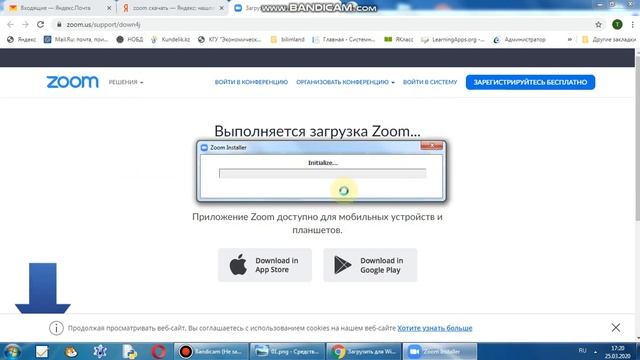
Task: Click the orange animal face taskbar icon
Action: point(71,351)
